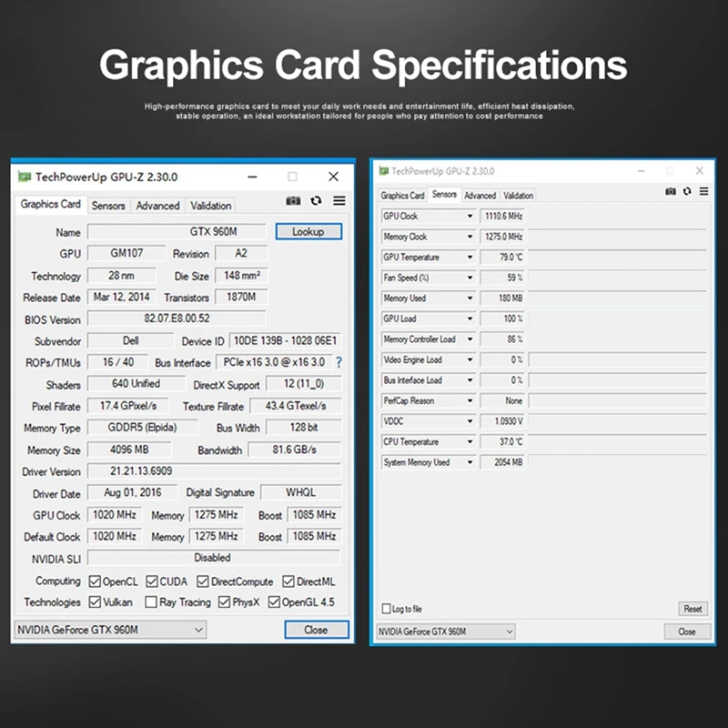Expand the System Memory Used dropdown
The width and height of the screenshot is (728, 728).
tap(470, 462)
